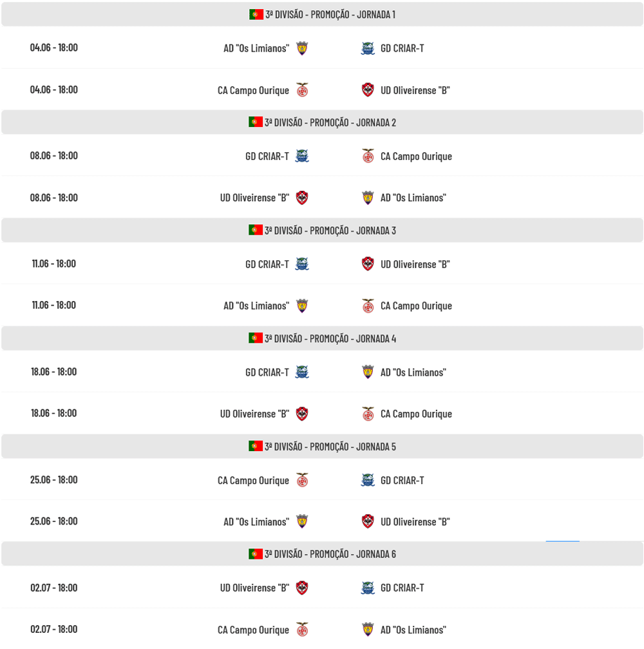
Task: Select UD Oliveirense "B" name on 11.06
Action: coord(415,264)
